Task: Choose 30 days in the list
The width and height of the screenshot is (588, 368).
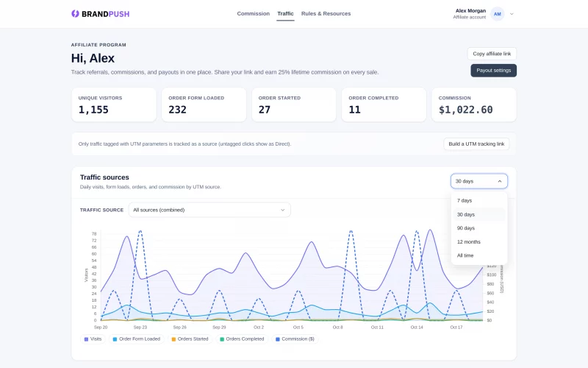Action: pos(479,214)
